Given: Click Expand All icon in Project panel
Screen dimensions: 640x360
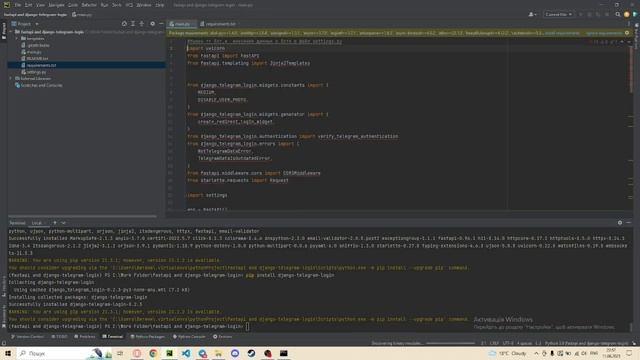Looking at the screenshot, I should click(133, 24).
